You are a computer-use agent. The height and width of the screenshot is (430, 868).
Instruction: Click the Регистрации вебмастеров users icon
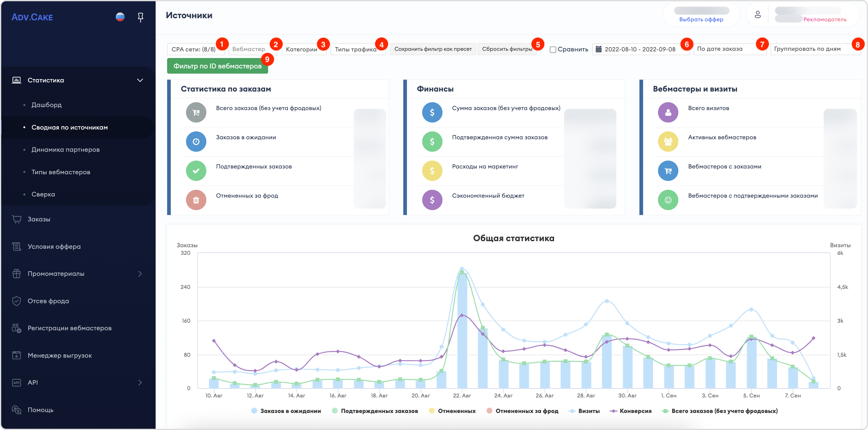pos(16,328)
